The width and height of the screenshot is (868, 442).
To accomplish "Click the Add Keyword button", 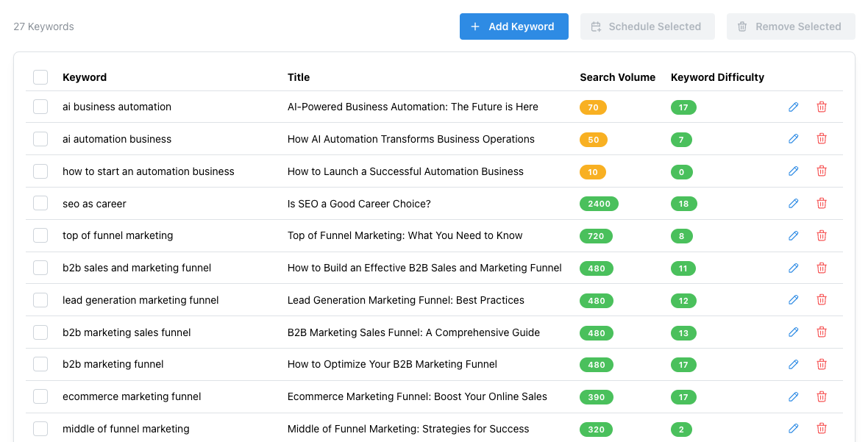I will [513, 26].
